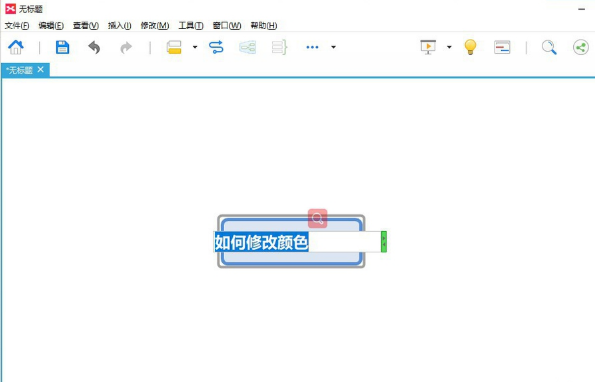Open the Gantt chart view
595x382 pixels.
click(x=502, y=47)
